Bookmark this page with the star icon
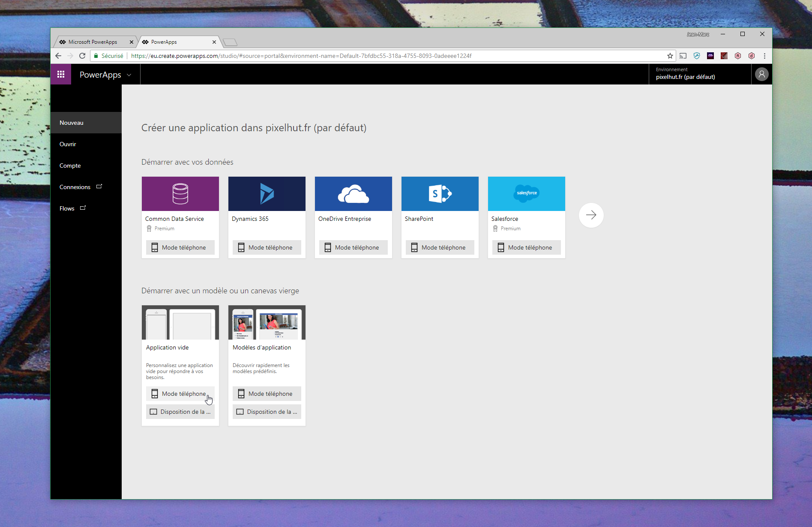The width and height of the screenshot is (812, 527). (x=670, y=56)
